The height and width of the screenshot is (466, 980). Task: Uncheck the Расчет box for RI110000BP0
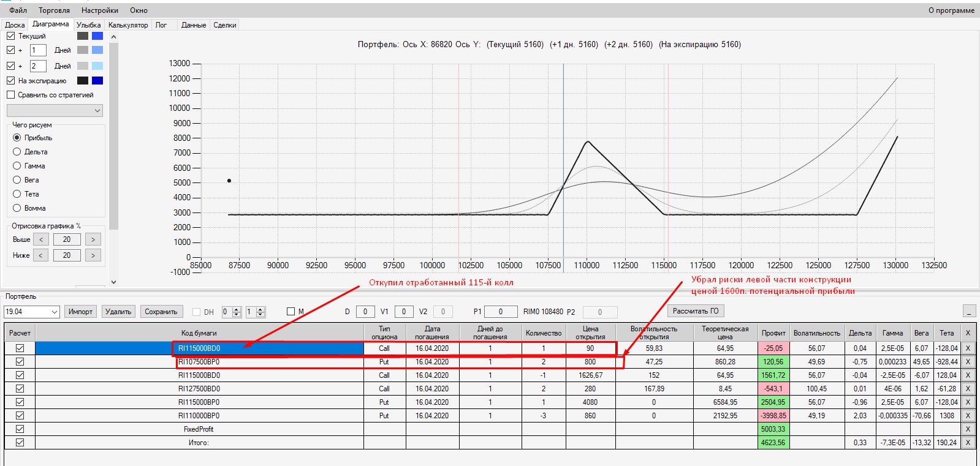tap(20, 416)
